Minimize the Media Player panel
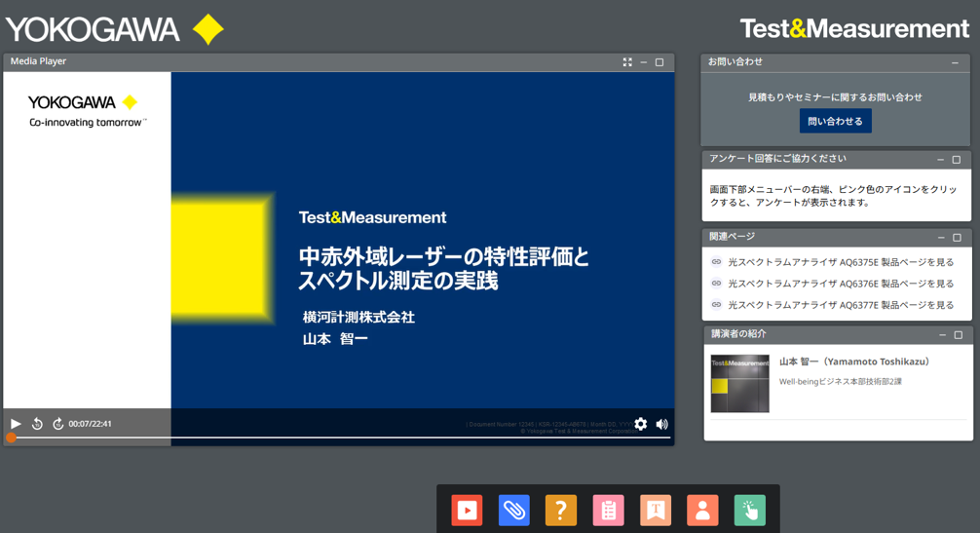 (644, 61)
